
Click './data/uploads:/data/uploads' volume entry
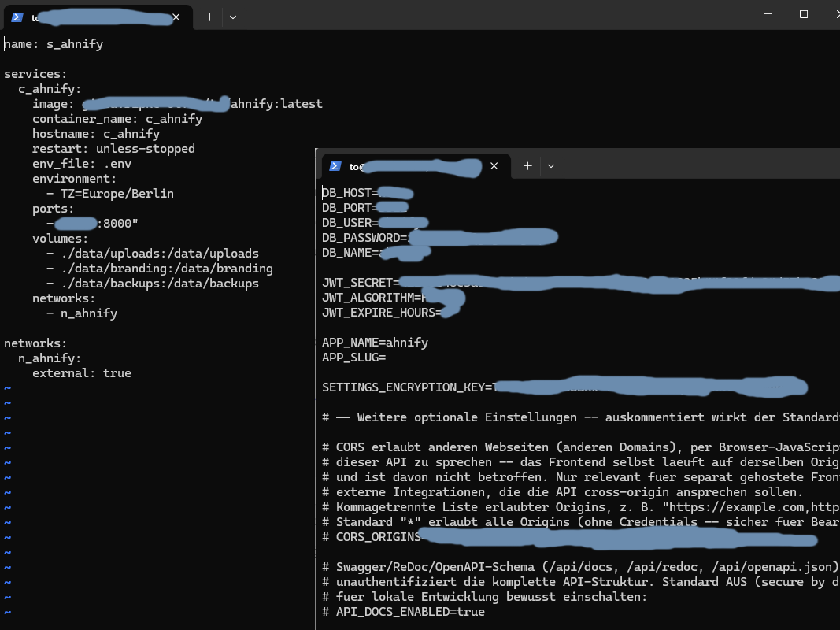pyautogui.click(x=160, y=254)
